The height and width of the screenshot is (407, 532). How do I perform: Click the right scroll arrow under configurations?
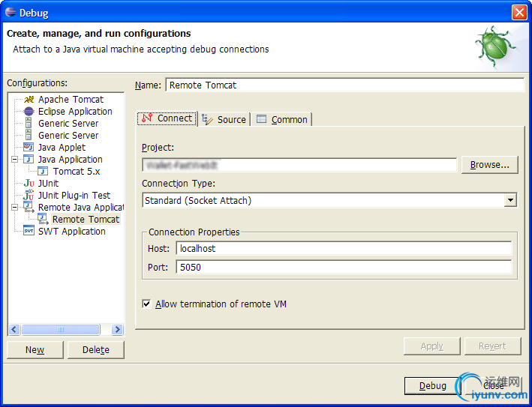point(117,329)
